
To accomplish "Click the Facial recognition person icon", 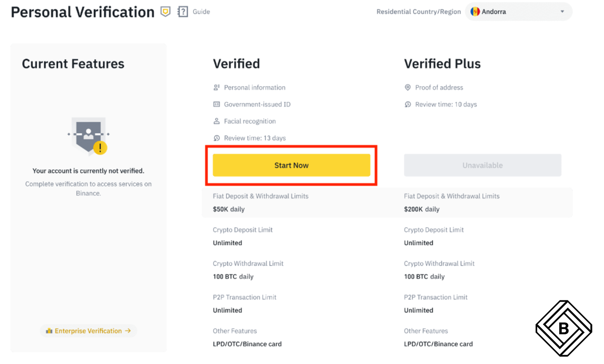I will click(217, 121).
